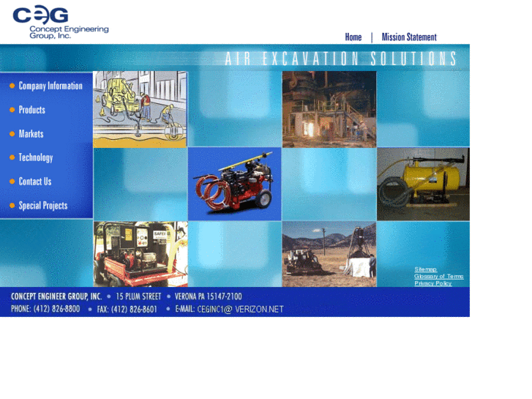
Task: Open the Privacy Policy link
Action: [x=433, y=283]
